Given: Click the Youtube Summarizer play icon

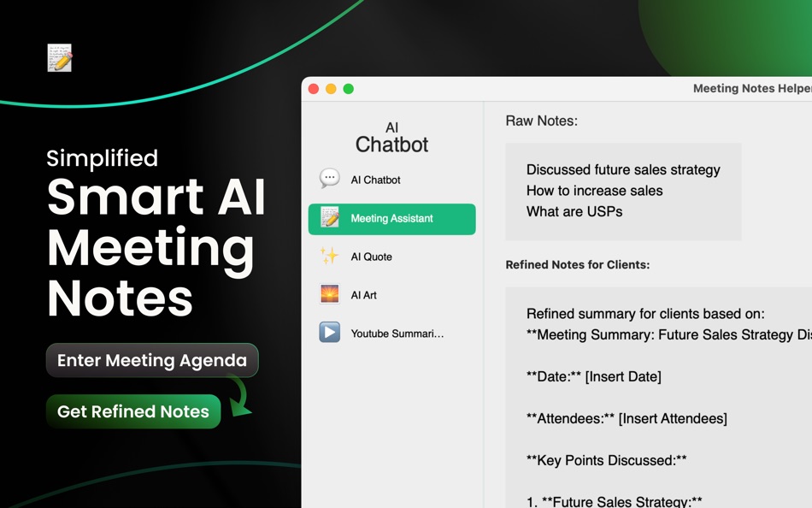Looking at the screenshot, I should (329, 333).
